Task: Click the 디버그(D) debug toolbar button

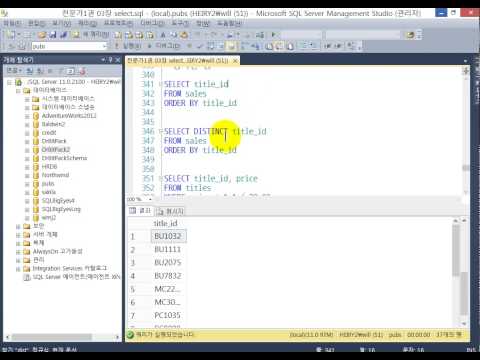Action: pos(164,46)
